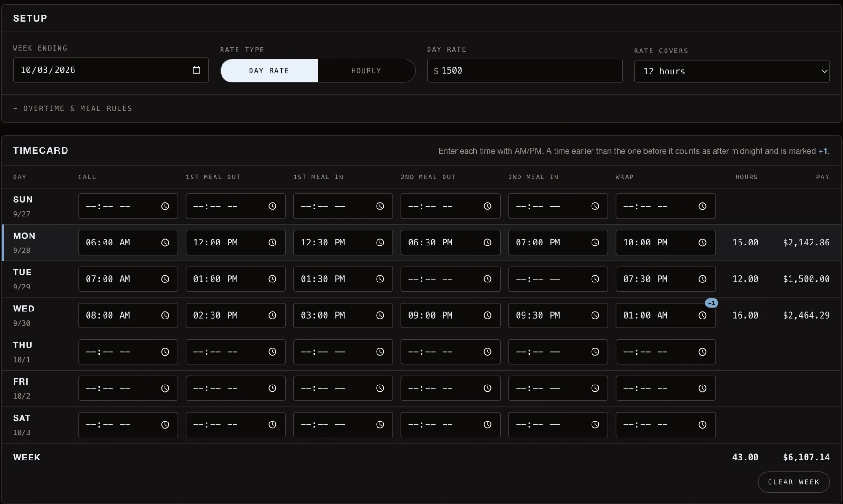Click clock icon in Monday 2nd Meal Out
The width and height of the screenshot is (843, 504).
488,243
